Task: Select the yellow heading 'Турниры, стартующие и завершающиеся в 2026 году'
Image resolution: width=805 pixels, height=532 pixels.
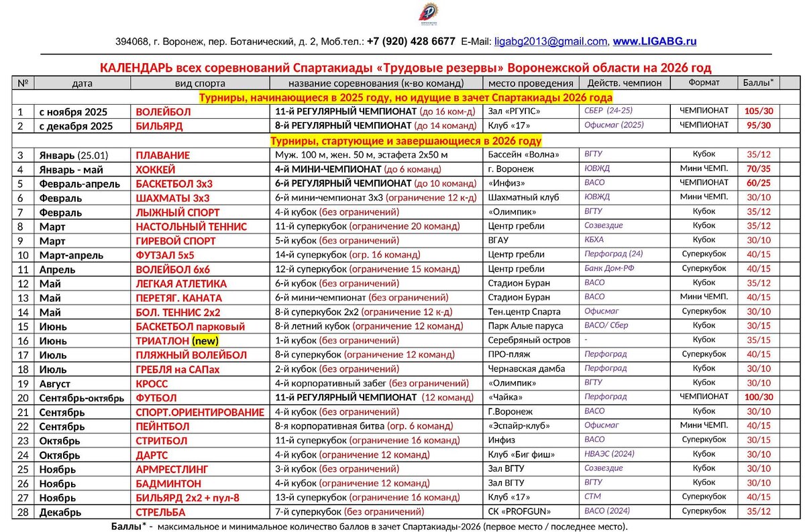Action: [x=405, y=141]
